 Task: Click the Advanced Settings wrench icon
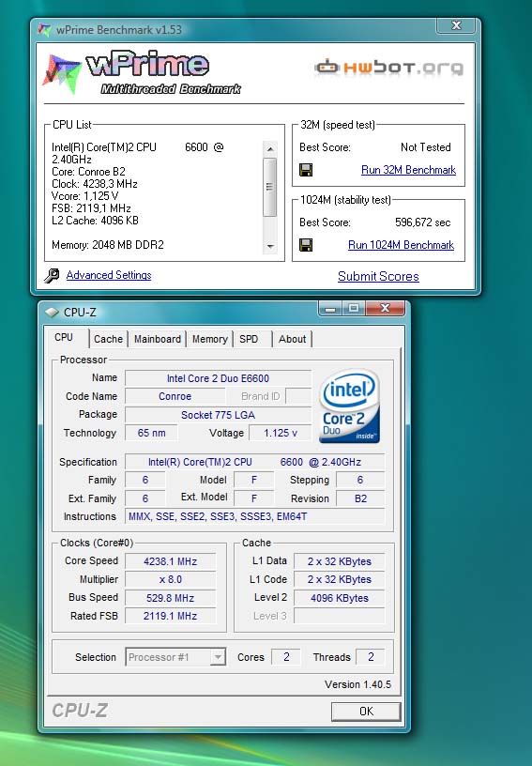point(52,276)
